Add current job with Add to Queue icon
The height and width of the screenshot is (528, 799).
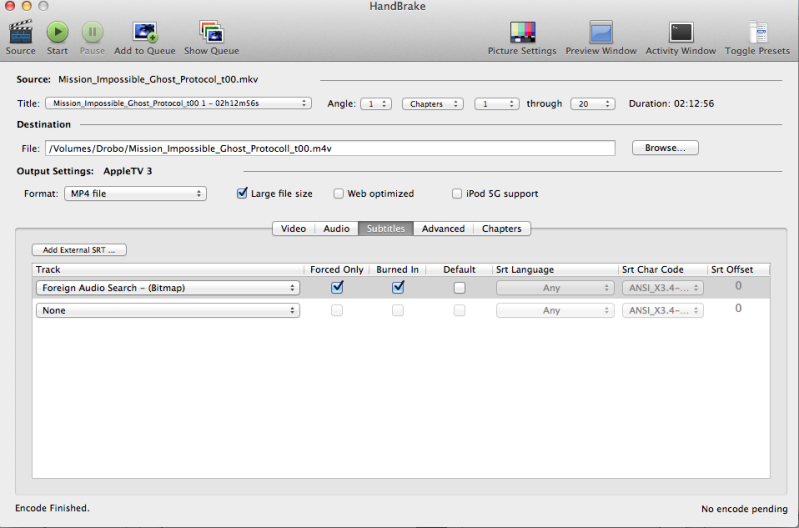(x=145, y=32)
